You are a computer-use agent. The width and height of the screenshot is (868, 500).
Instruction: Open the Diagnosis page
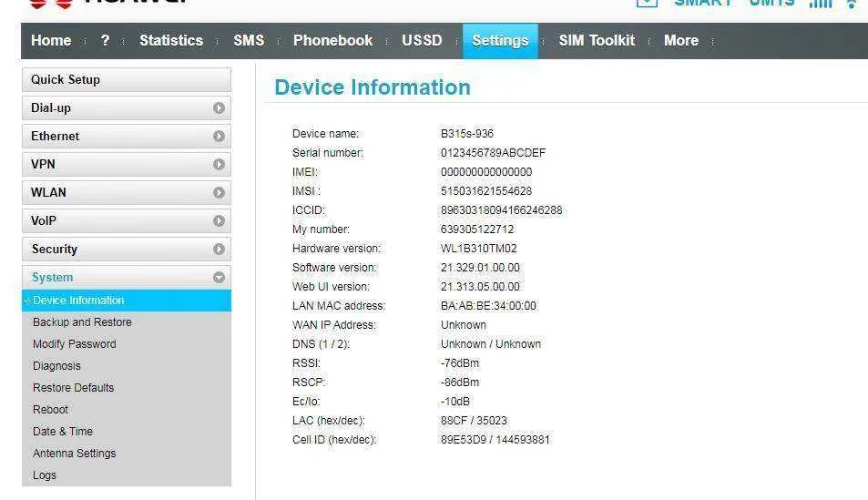[56, 366]
